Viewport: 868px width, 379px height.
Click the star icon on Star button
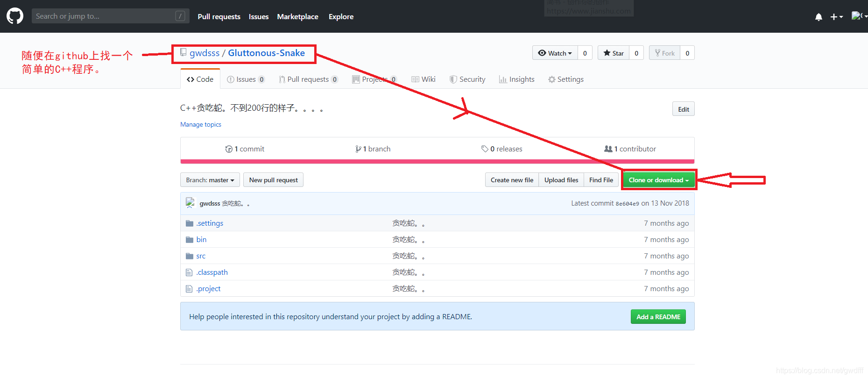607,53
